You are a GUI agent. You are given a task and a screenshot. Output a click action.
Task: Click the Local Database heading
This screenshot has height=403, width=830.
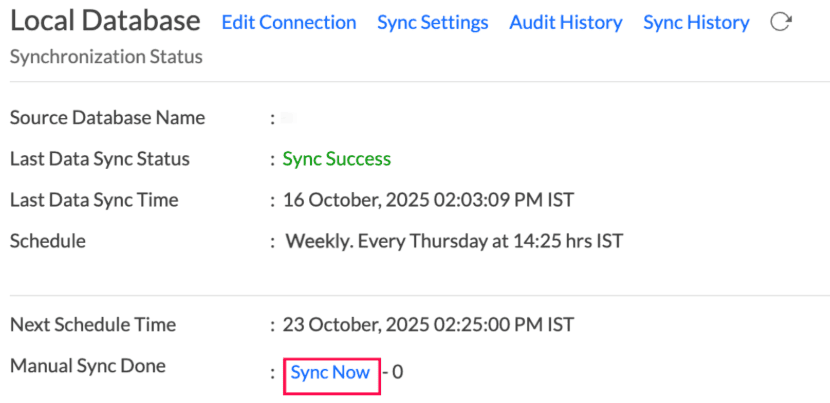(x=105, y=21)
